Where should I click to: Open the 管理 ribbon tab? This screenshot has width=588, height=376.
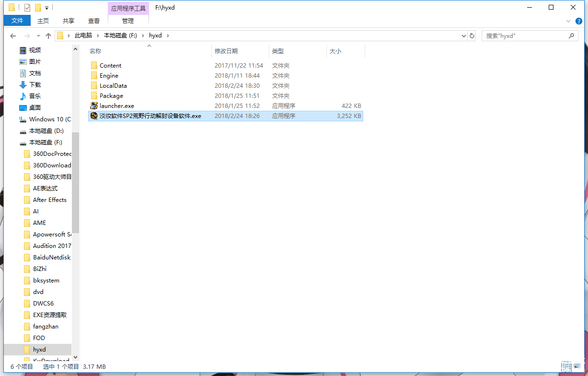128,21
